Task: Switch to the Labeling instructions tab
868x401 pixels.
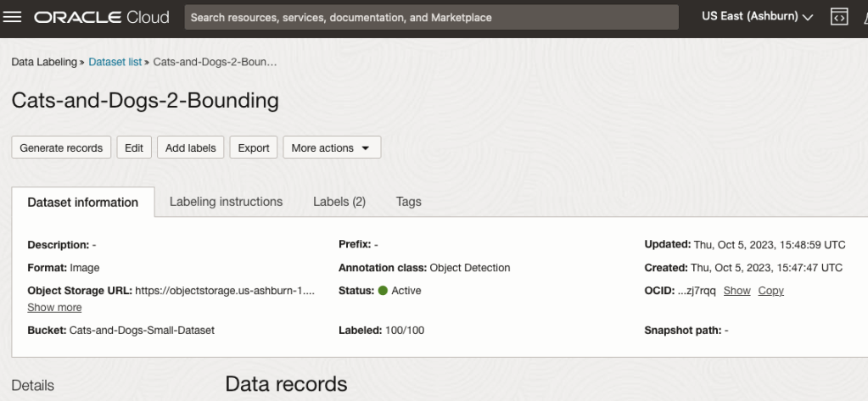Action: tap(226, 202)
